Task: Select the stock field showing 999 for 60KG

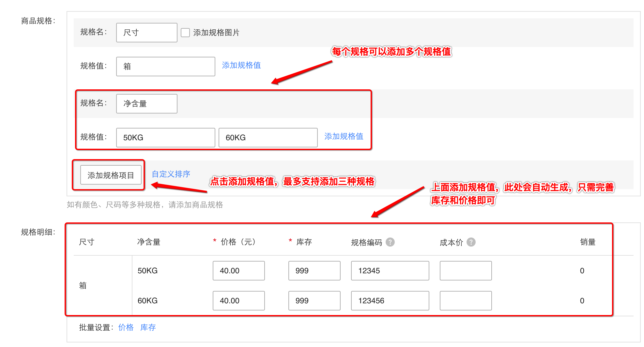Action: 314,300
